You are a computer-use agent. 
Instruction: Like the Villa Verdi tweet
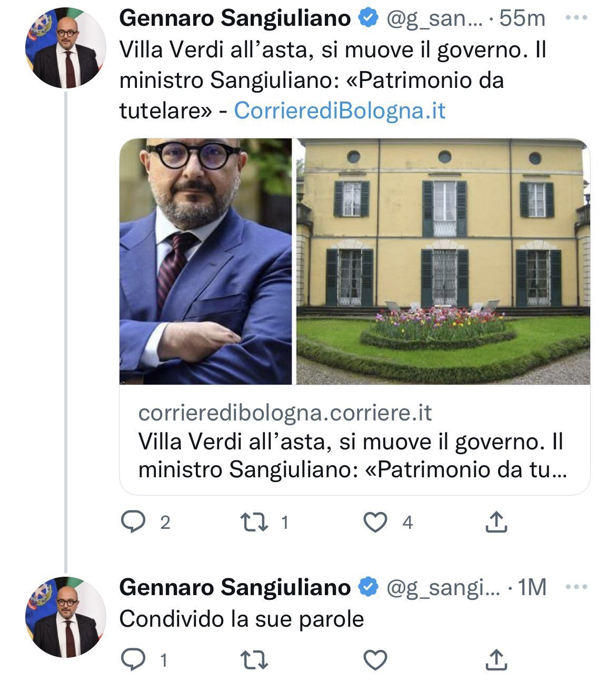[376, 523]
